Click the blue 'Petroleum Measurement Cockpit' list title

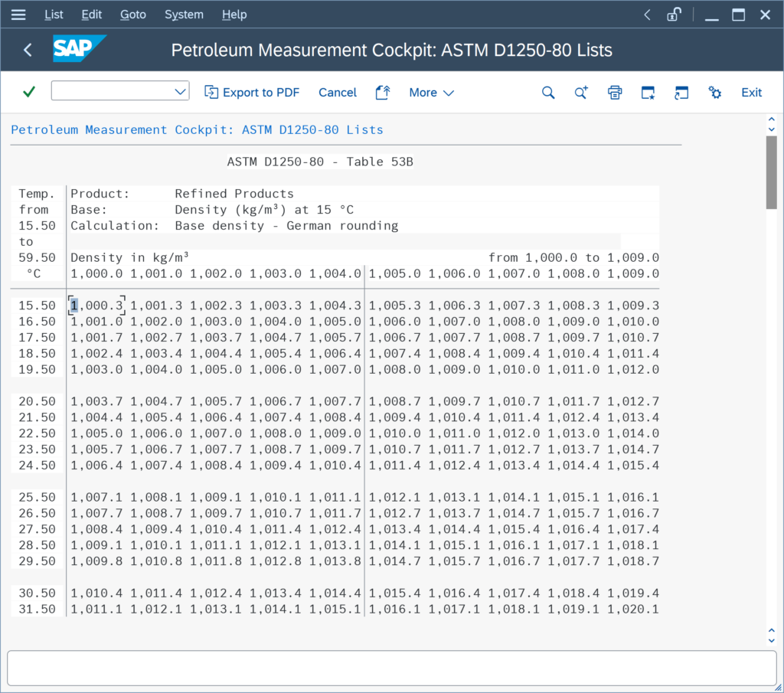[x=197, y=130]
